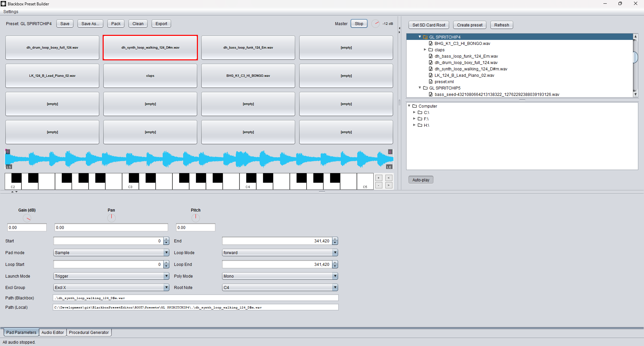Image resolution: width=644 pixels, height=346 pixels.
Task: Click the Save As... button
Action: [x=90, y=23]
